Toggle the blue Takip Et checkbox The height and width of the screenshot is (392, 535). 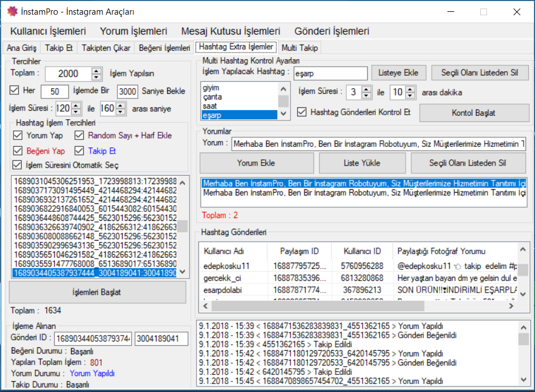(x=79, y=151)
